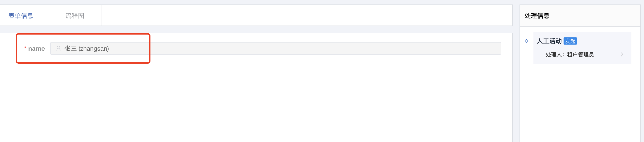Click the blue 发起 badge

tap(570, 41)
